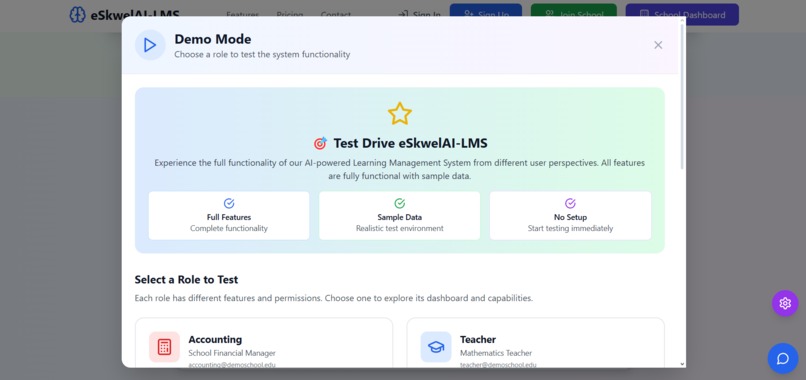Click the No Setup checkmark icon

pyautogui.click(x=570, y=203)
